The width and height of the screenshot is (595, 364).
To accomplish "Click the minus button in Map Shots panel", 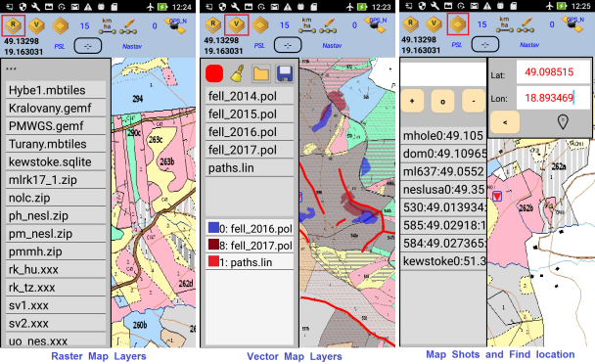I will [x=474, y=101].
